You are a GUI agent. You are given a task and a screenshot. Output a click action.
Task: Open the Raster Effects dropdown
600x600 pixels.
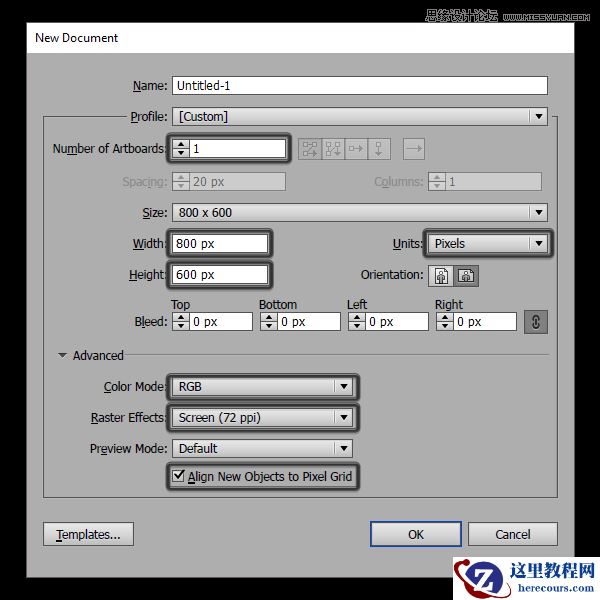pyautogui.click(x=262, y=417)
